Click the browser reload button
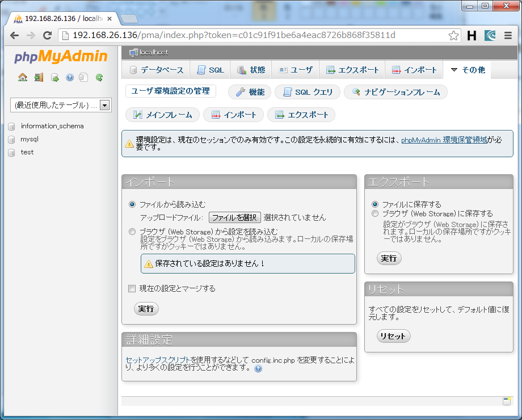Screen dimensions: 522x420 tap(47, 35)
